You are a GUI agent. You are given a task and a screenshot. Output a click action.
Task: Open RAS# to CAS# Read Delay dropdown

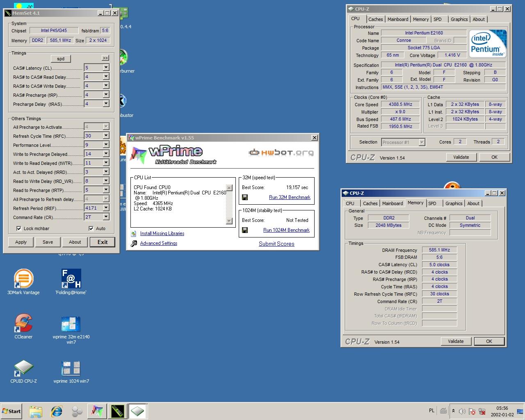(x=106, y=77)
